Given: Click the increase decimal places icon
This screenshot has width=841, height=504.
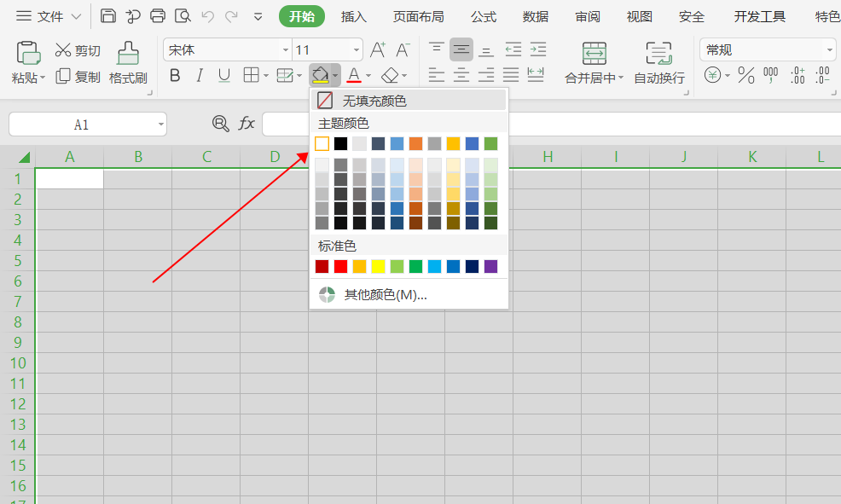Looking at the screenshot, I should [x=797, y=75].
